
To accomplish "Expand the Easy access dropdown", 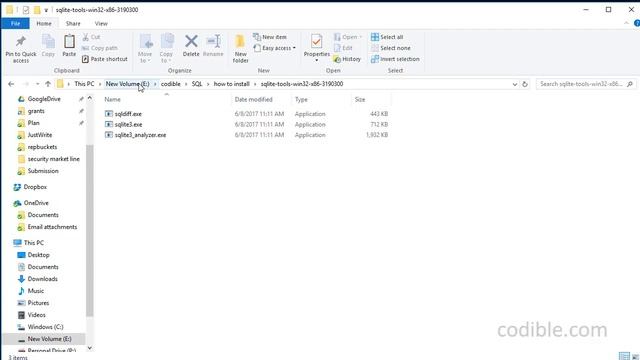I will (x=274, y=48).
